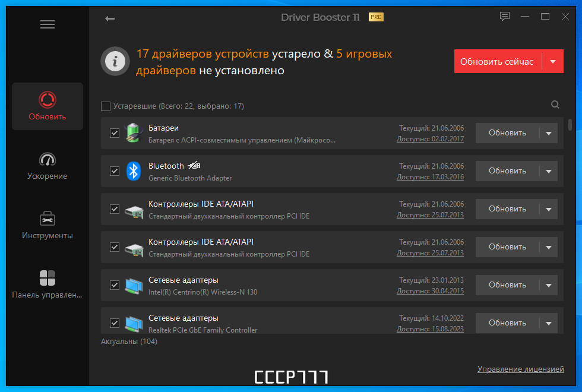Uncheck the Bluetooth driver checkbox
The width and height of the screenshot is (582, 392).
[x=115, y=171]
